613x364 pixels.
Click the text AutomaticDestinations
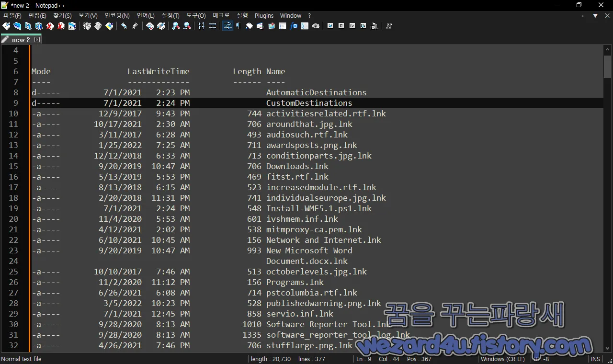coord(317,92)
